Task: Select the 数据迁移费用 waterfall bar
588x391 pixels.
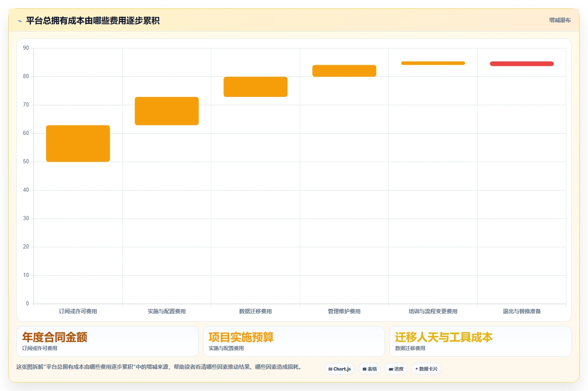Action: 256,87
